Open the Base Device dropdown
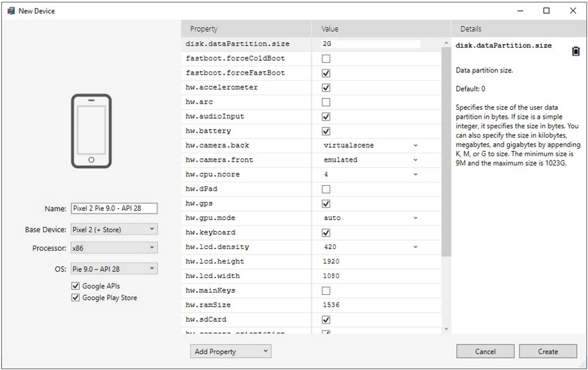Viewport: 588px width, 370px height. point(152,229)
